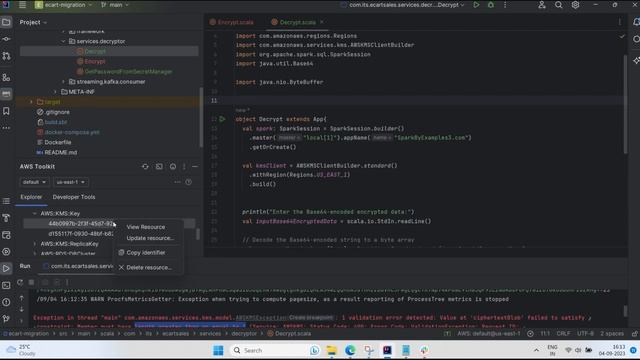Refresh the AWS Toolkit explorer
Screen dimensions: 640x360
[145, 167]
